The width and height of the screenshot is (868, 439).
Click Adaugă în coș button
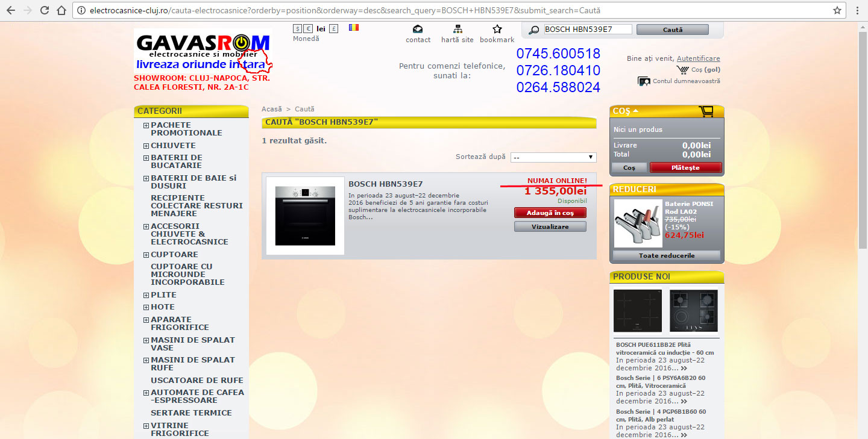pyautogui.click(x=550, y=213)
